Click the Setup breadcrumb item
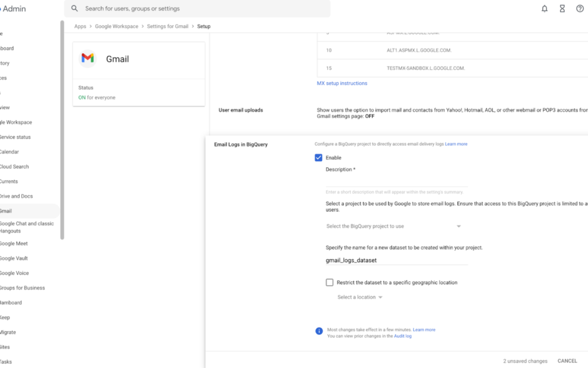Image resolution: width=588 pixels, height=368 pixels. tap(204, 26)
